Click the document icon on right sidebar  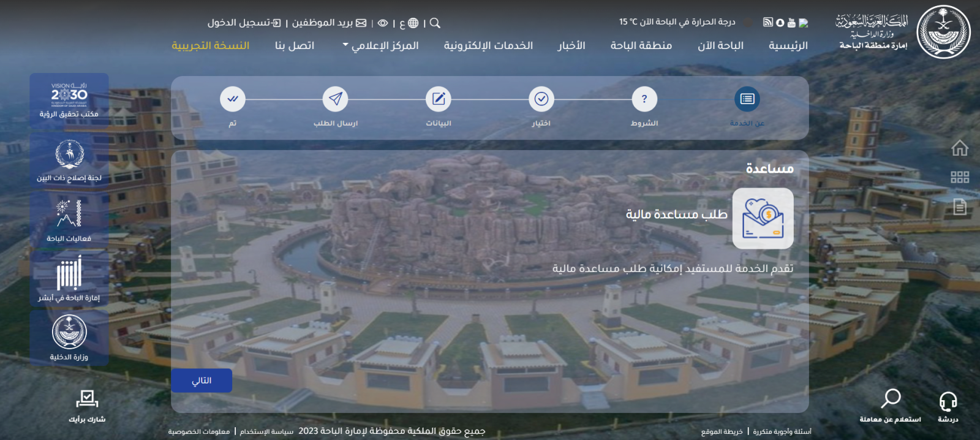point(959,207)
